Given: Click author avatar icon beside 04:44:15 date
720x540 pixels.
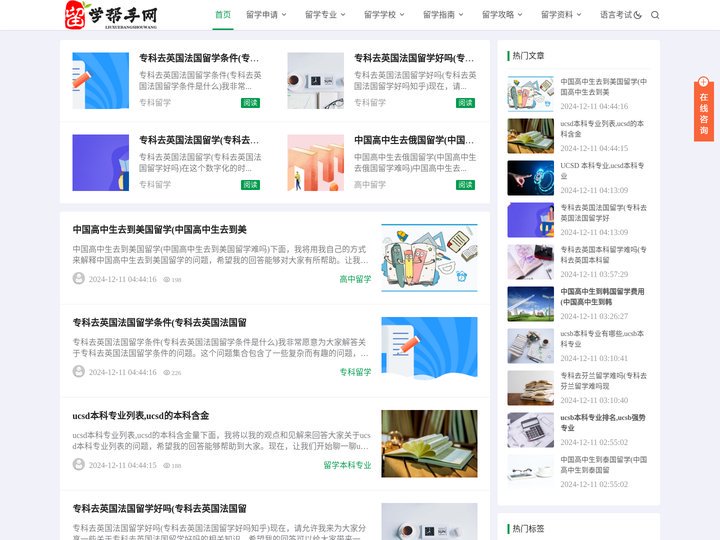Looking at the screenshot, I should coord(79,464).
